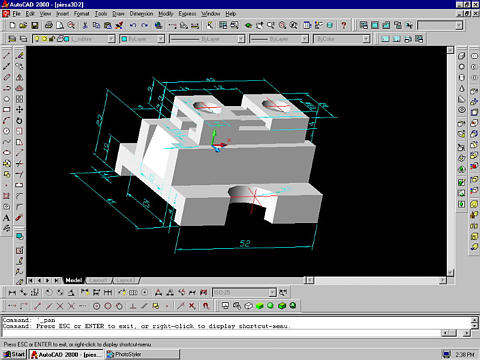This screenshot has height=360, width=480.
Task: Open AutoCAD Help via the red question mark
Action: click(x=344, y=25)
